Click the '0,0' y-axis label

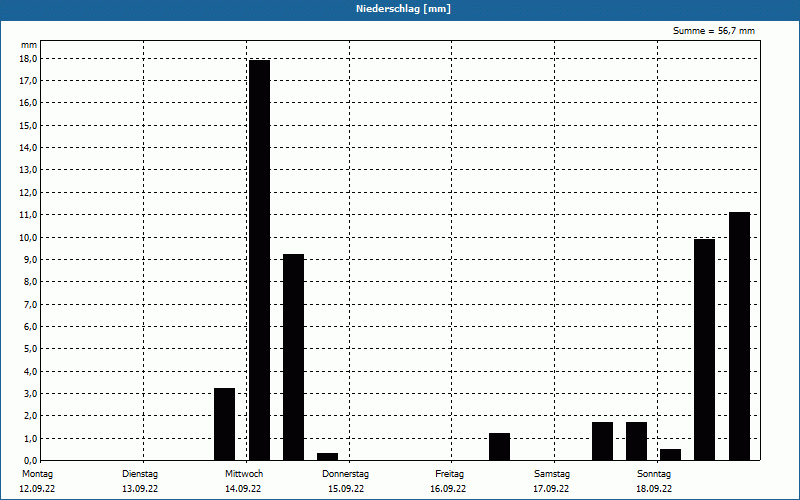[x=30, y=461]
